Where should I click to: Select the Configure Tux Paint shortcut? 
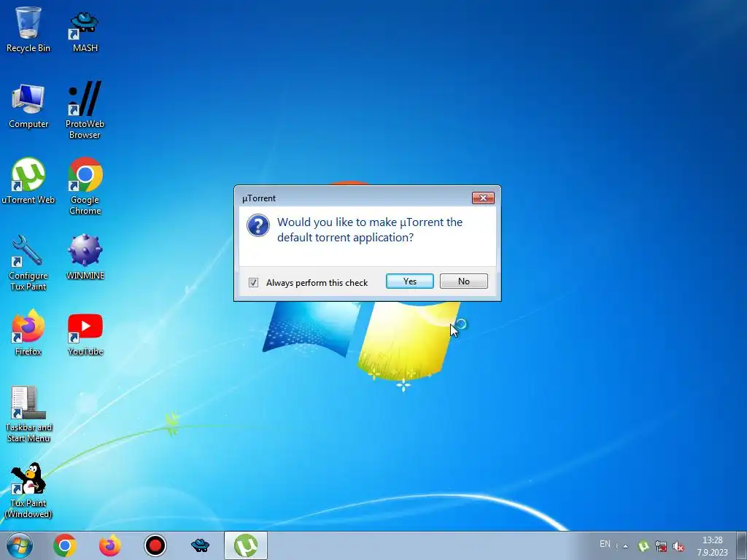28,262
